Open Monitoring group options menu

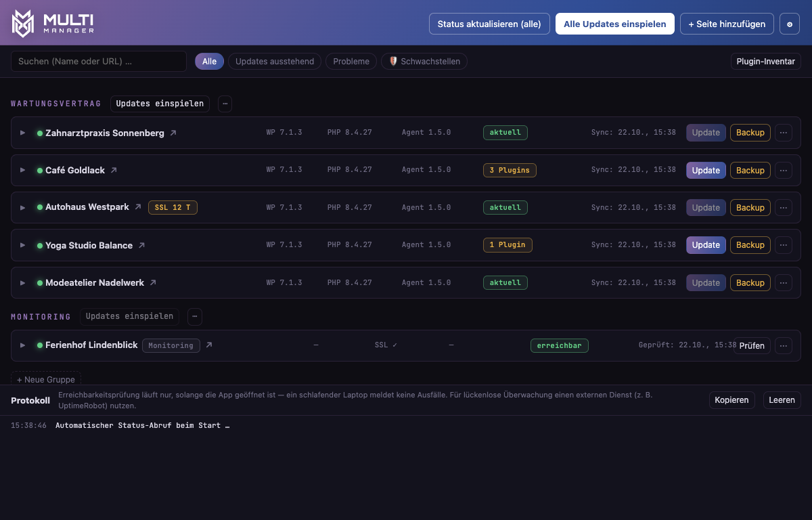point(195,316)
